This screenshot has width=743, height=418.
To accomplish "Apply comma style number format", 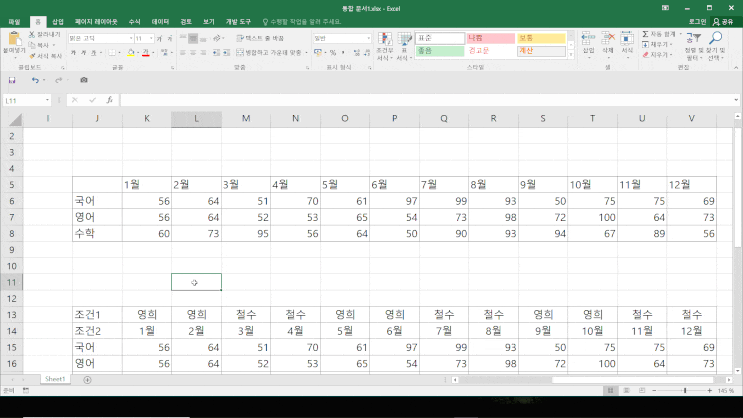I will click(343, 53).
